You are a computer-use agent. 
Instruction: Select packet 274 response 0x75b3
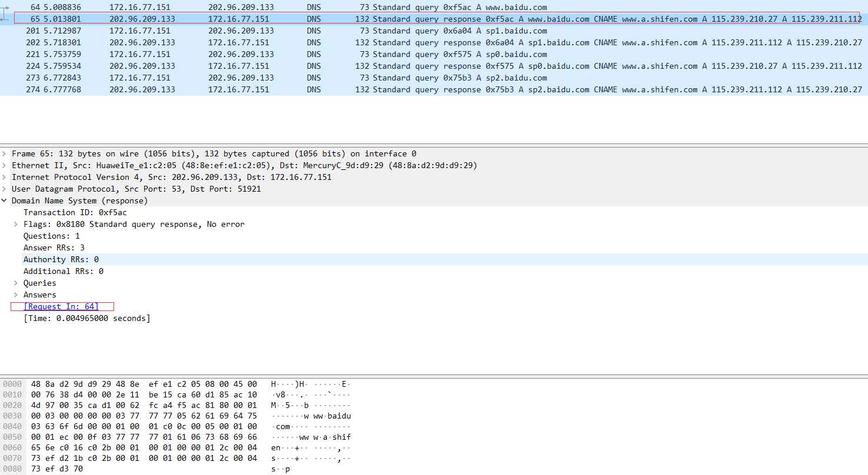(x=434, y=89)
